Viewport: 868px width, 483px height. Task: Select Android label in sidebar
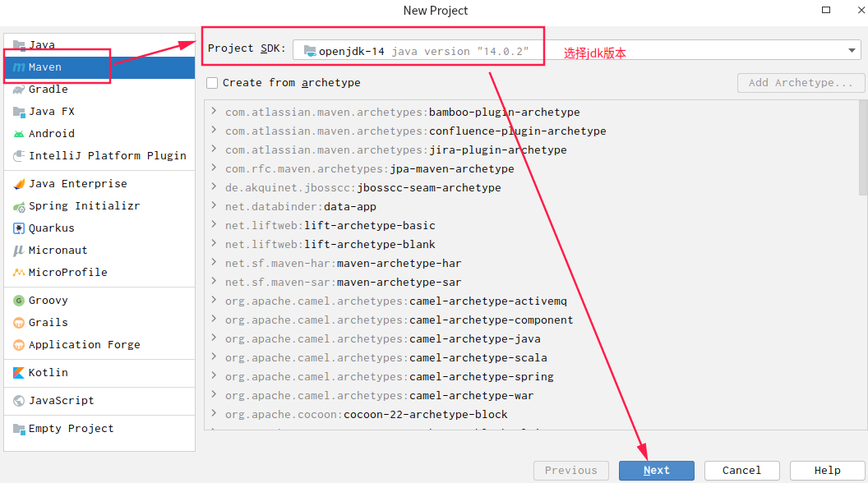pyautogui.click(x=52, y=133)
